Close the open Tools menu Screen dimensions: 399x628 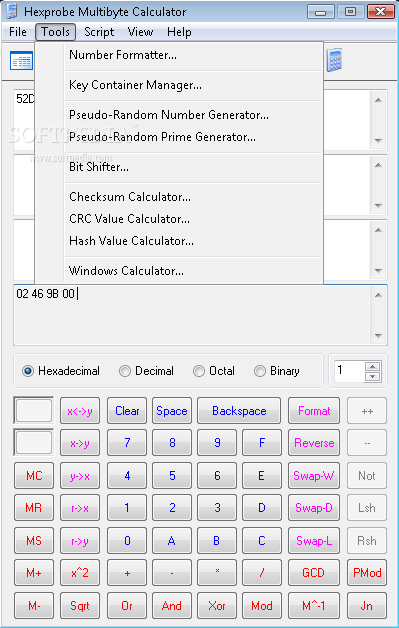click(55, 32)
